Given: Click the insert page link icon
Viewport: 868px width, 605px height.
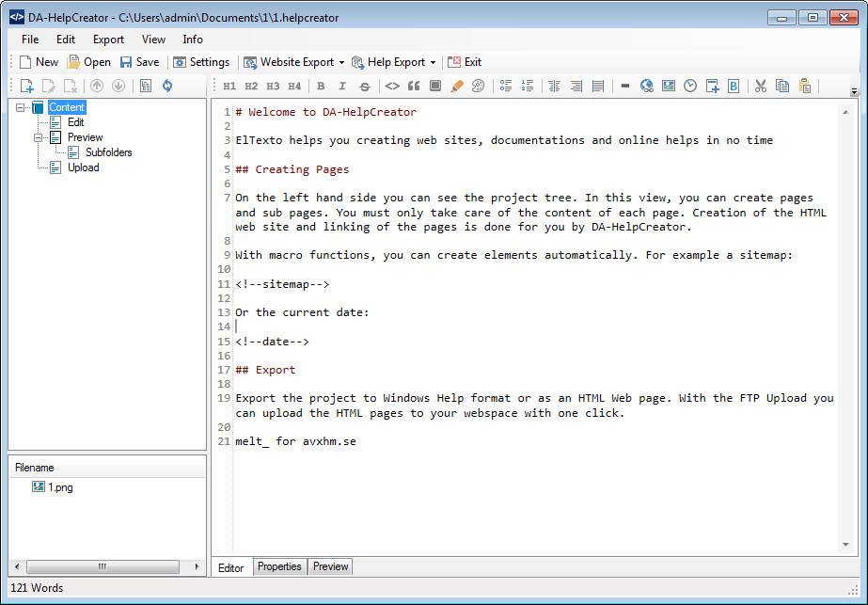Looking at the screenshot, I should pyautogui.click(x=712, y=86).
